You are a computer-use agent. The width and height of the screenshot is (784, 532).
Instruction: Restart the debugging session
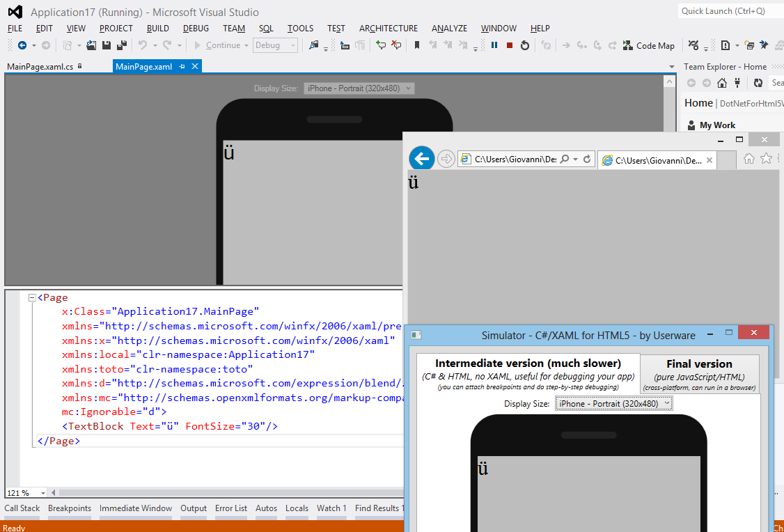524,45
